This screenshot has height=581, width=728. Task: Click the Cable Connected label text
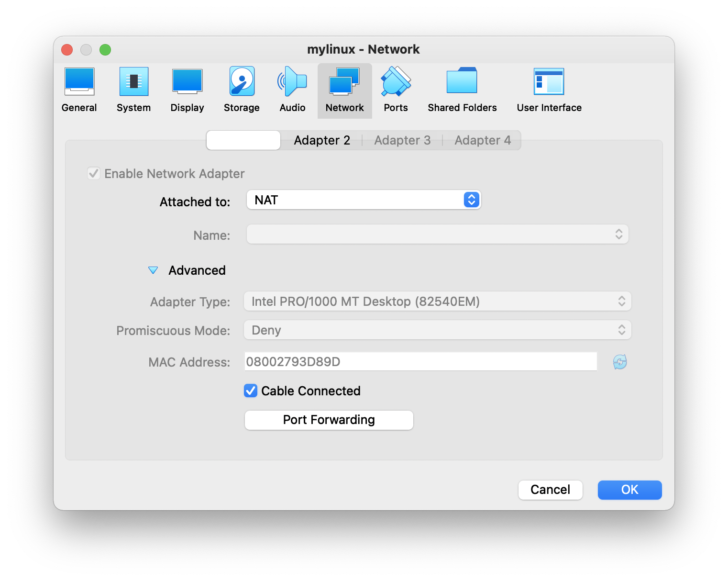[x=311, y=391]
